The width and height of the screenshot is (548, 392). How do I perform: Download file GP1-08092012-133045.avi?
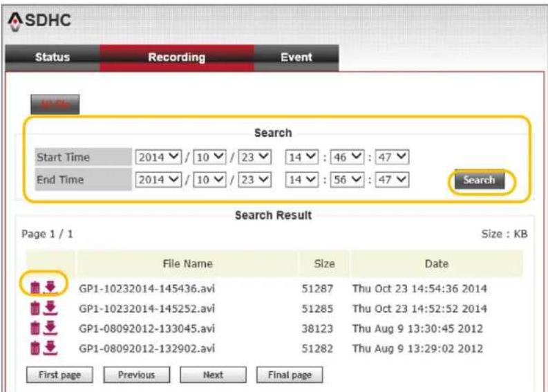point(50,328)
